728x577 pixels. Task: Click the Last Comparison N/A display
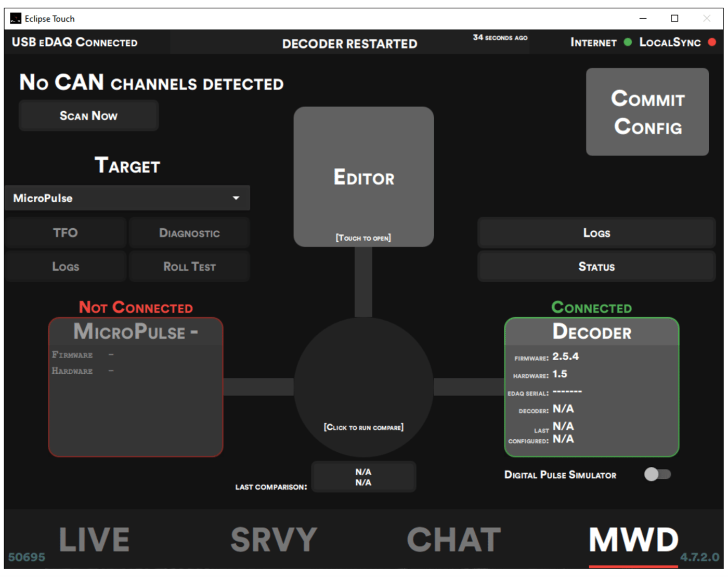[x=363, y=477]
